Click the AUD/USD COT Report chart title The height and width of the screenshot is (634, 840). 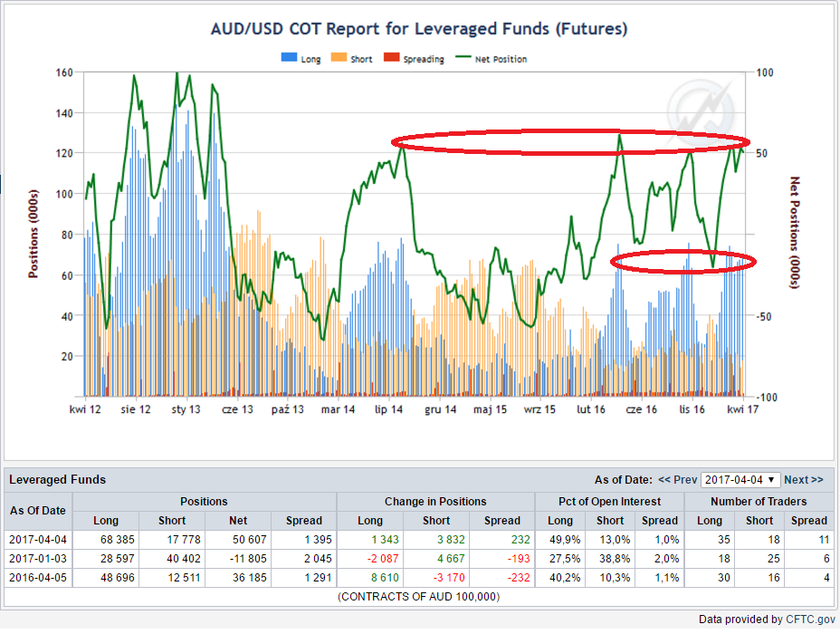point(418,29)
